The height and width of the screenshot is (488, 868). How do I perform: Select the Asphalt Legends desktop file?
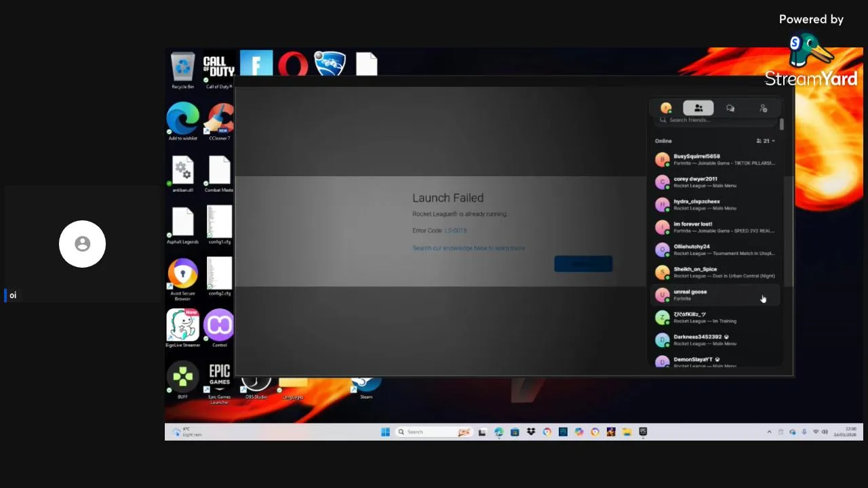182,226
